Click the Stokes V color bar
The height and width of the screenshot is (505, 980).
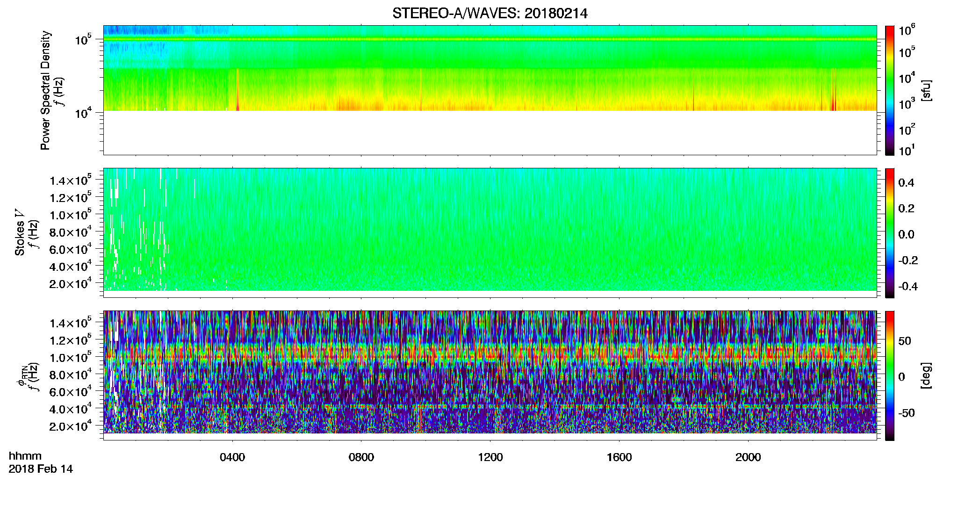890,233
